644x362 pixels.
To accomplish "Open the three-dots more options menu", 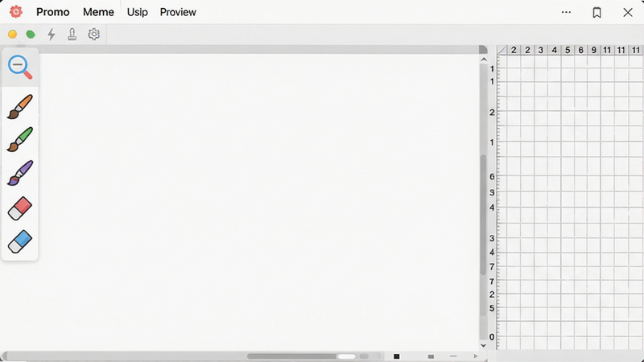I will (x=566, y=12).
